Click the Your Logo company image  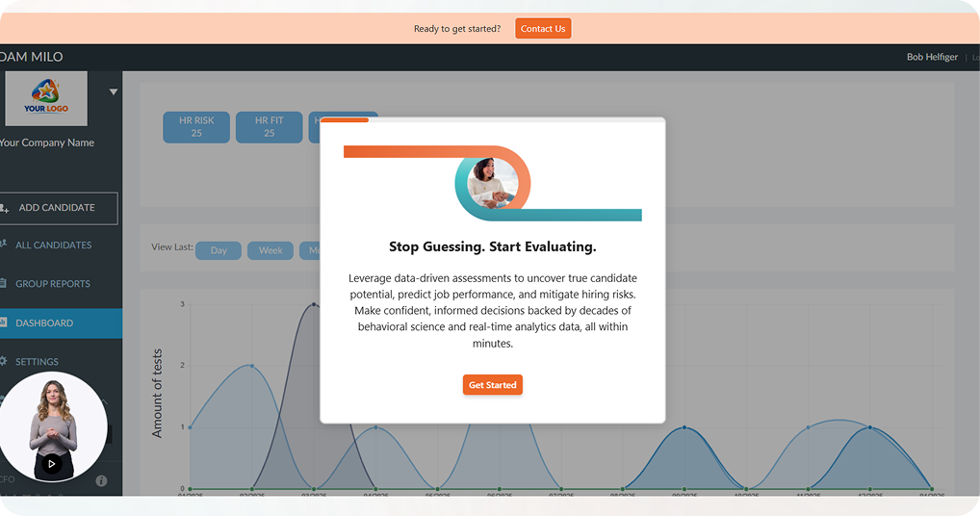[45, 98]
